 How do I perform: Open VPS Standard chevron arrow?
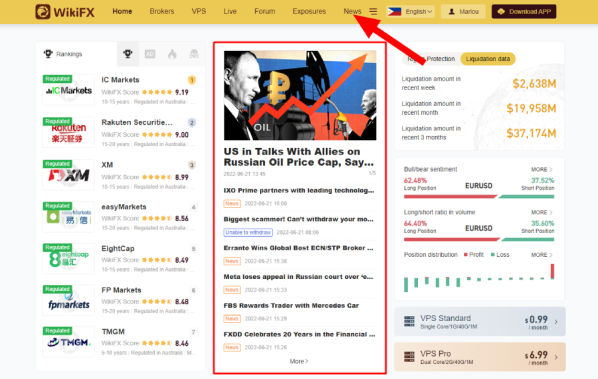click(556, 322)
